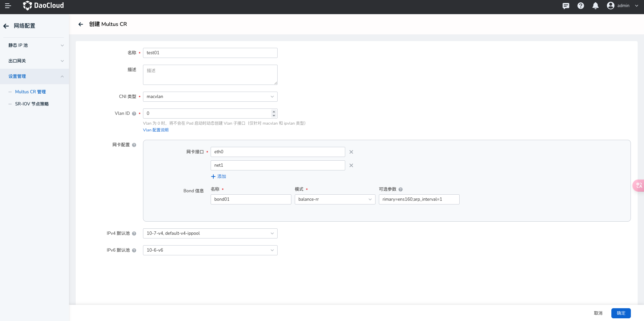This screenshot has height=321, width=644.
Task: Open the messages chat icon
Action: pos(566,6)
